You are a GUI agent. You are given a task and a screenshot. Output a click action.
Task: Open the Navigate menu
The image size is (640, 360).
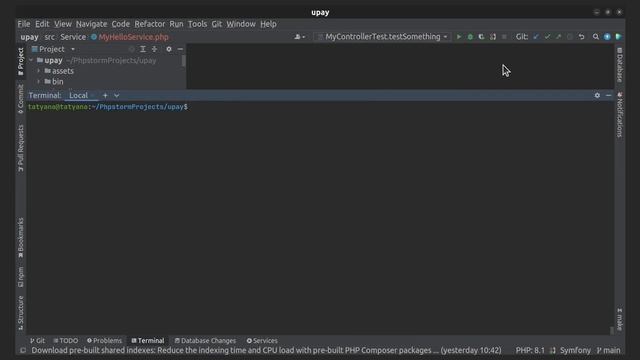click(91, 24)
